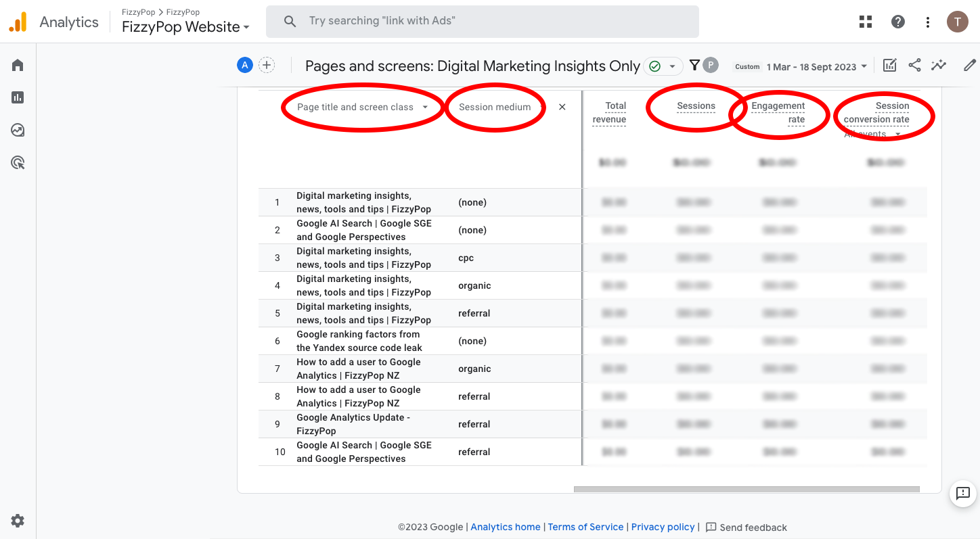980x539 pixels.
Task: Click row 7 How to add a user title
Action: pos(359,369)
